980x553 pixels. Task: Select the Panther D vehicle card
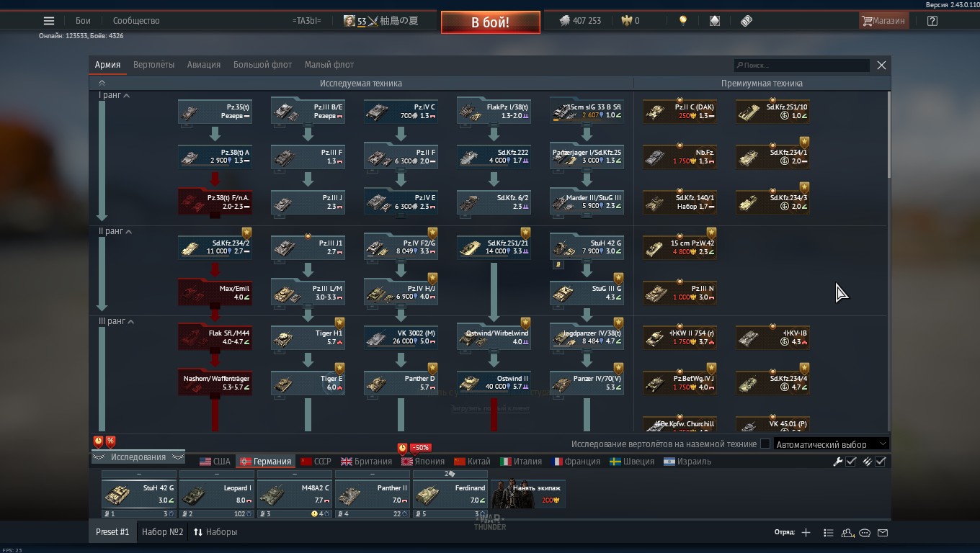(401, 382)
